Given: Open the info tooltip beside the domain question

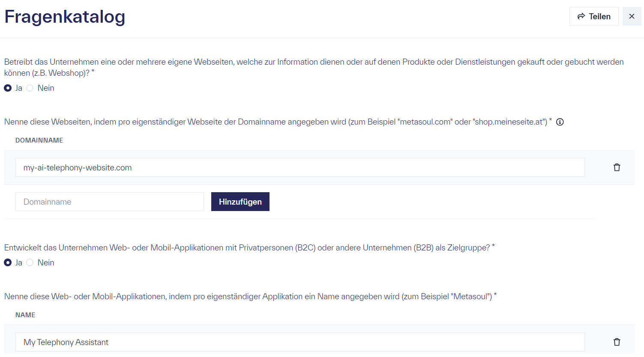Looking at the screenshot, I should 560,122.
